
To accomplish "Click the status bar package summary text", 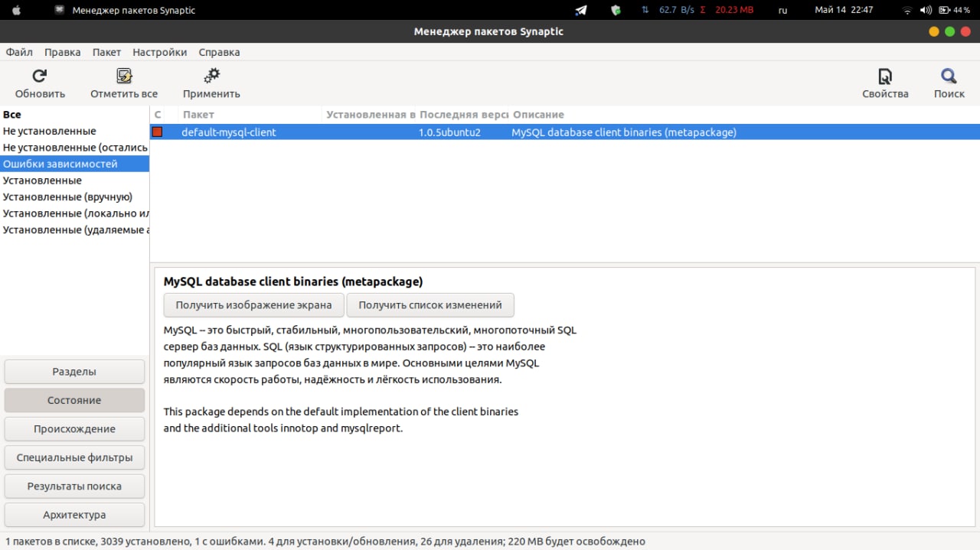I will (x=325, y=542).
